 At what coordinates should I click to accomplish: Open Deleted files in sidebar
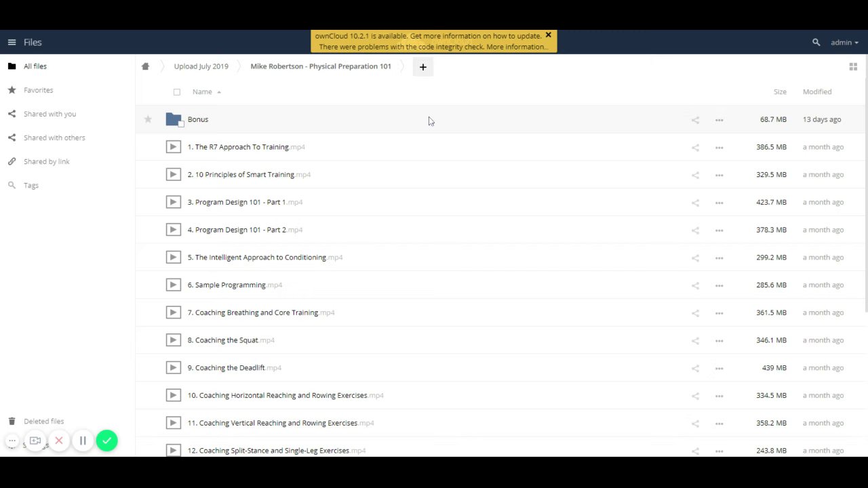click(x=43, y=421)
